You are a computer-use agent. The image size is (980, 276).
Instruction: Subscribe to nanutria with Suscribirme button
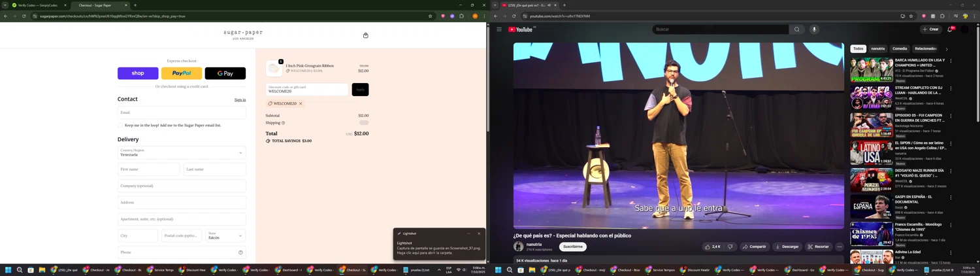(x=573, y=247)
